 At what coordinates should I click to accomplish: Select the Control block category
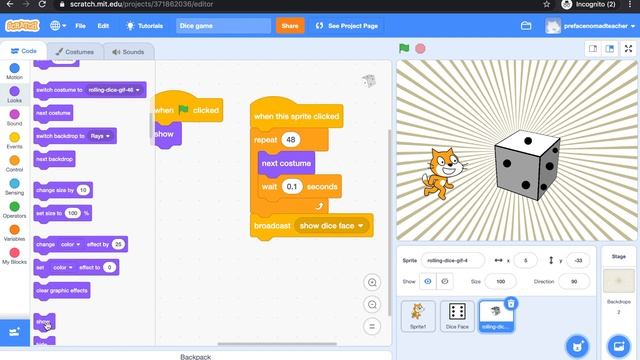coord(14,163)
